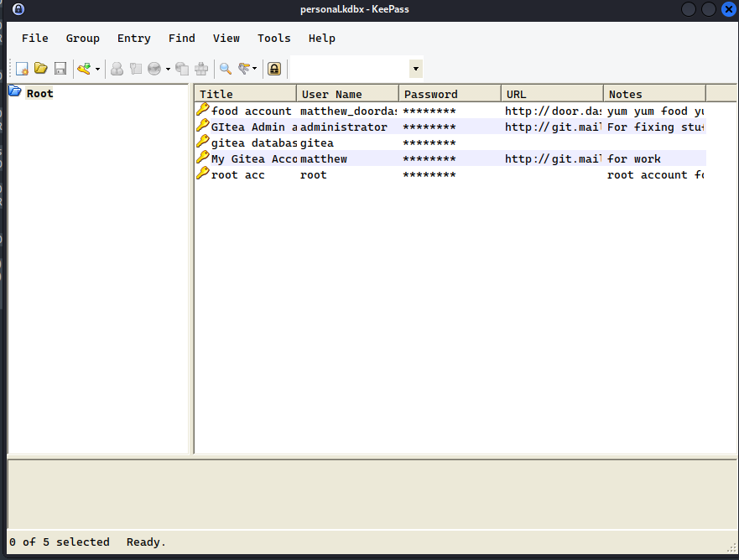Click the Open URL globe icon

[x=154, y=69]
